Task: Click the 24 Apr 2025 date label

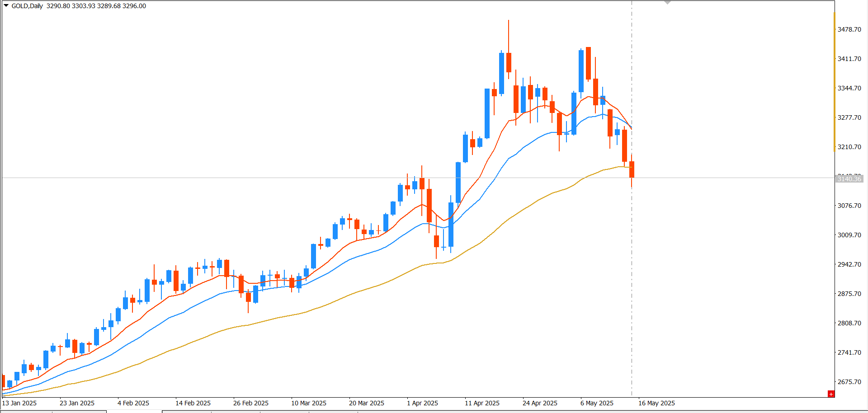Action: tap(540, 403)
